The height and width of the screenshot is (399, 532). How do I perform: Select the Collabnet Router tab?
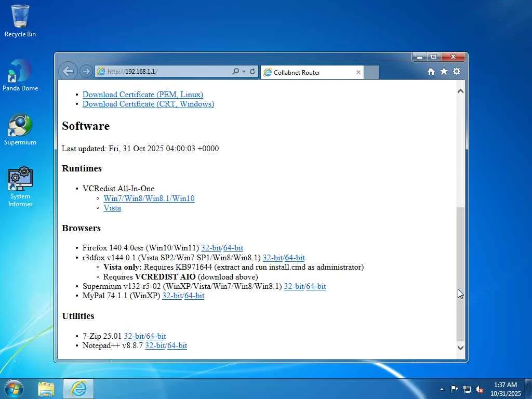(x=312, y=72)
